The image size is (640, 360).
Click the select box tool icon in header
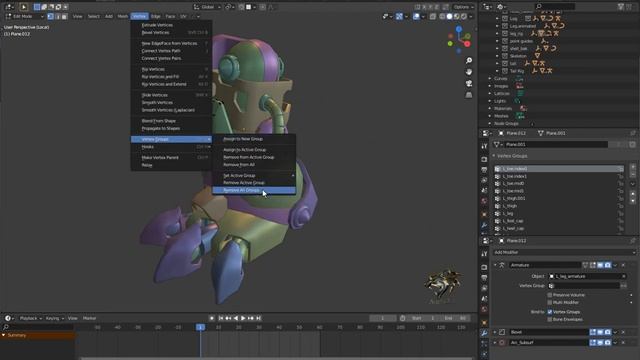click(x=37, y=7)
